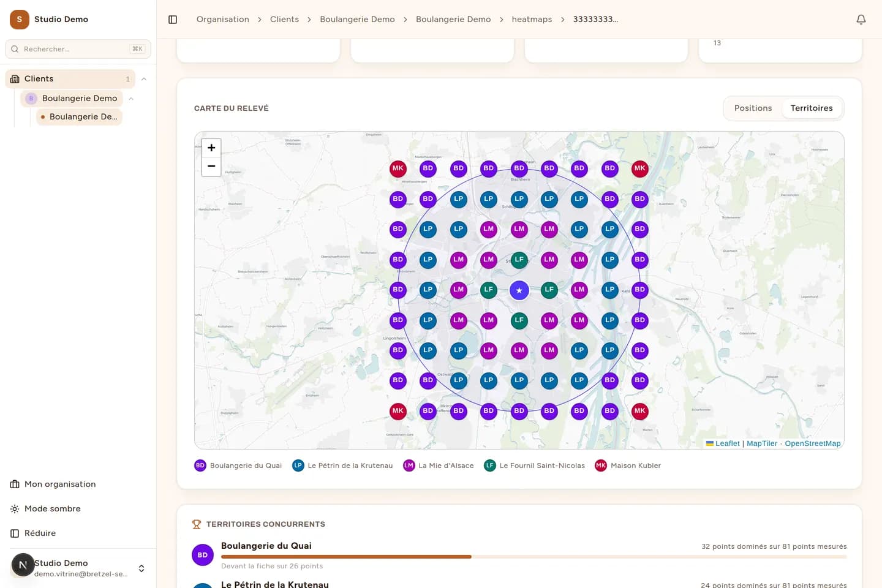Image resolution: width=882 pixels, height=588 pixels.
Task: Click the BD avatar in competitors list
Action: pyautogui.click(x=203, y=555)
